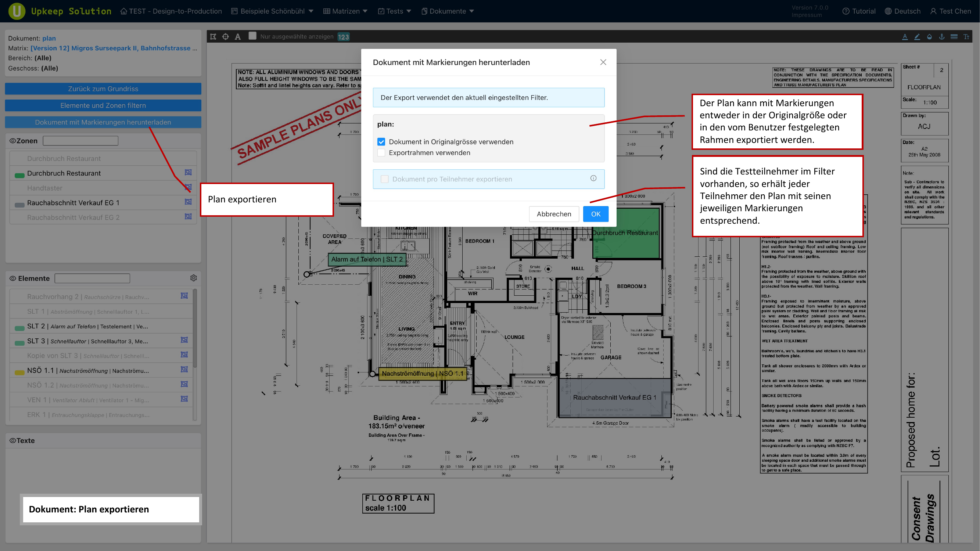This screenshot has width=980, height=551.
Task: Click the Zonen filter input field
Action: (x=80, y=141)
